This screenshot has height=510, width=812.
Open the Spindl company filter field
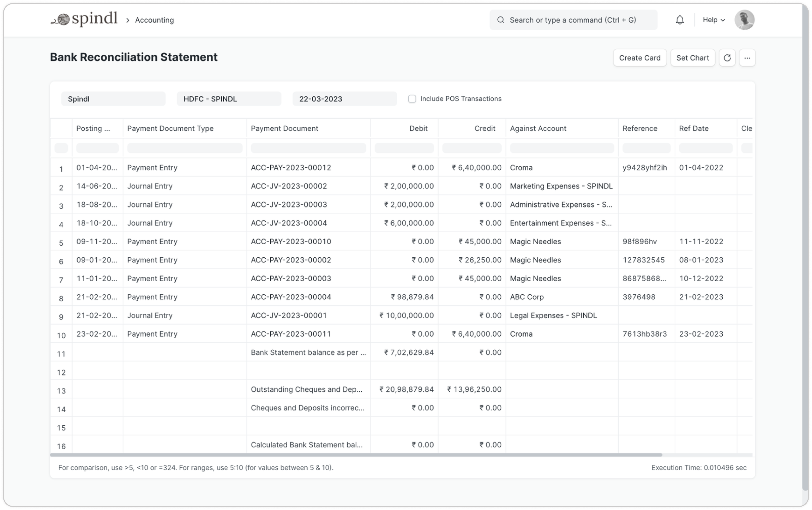click(x=113, y=99)
